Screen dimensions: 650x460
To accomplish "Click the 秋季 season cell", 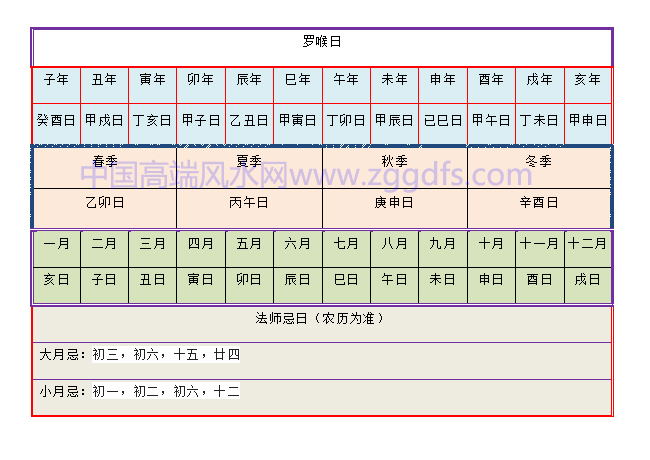I will pos(395,168).
